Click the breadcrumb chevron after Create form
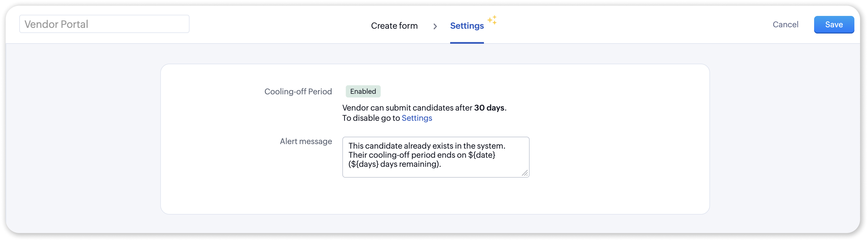The height and width of the screenshot is (241, 868). (x=435, y=26)
